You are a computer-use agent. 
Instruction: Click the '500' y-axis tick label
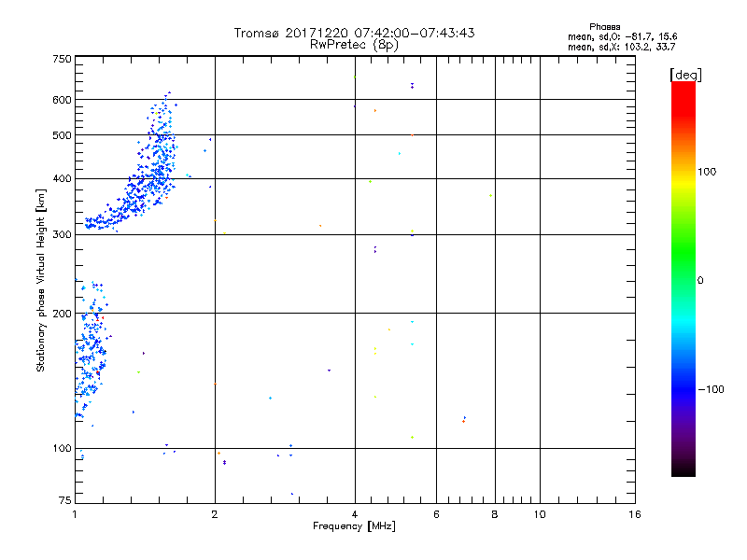point(62,135)
